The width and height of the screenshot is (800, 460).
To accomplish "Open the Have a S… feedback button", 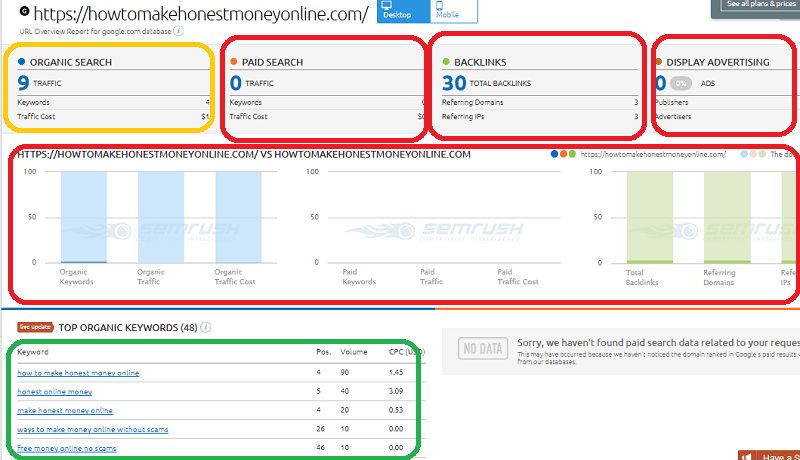I will tap(769, 455).
